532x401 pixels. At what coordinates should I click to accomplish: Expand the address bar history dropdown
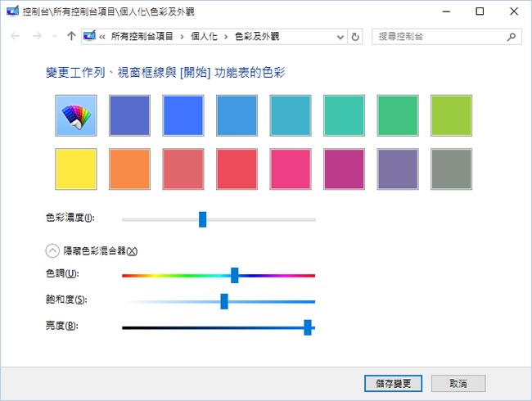pos(340,37)
